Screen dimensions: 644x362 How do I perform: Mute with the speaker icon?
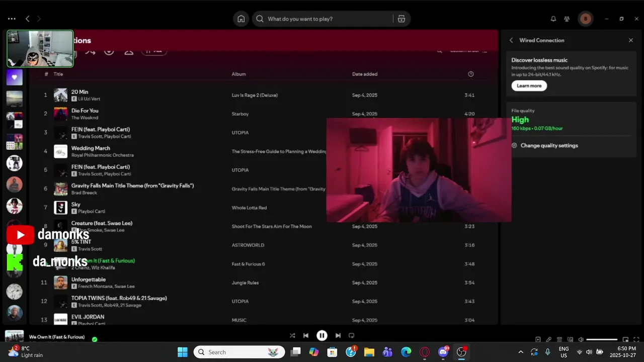click(x=581, y=339)
